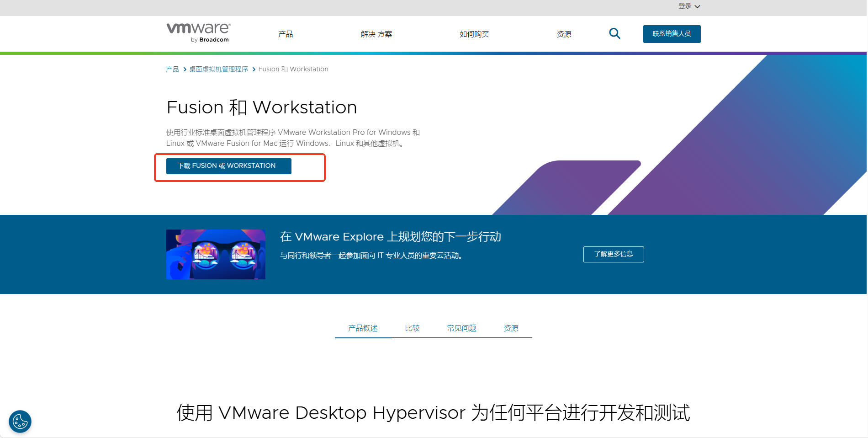The image size is (868, 438).
Task: Click the VMware by Broadcom logo
Action: click(x=198, y=33)
